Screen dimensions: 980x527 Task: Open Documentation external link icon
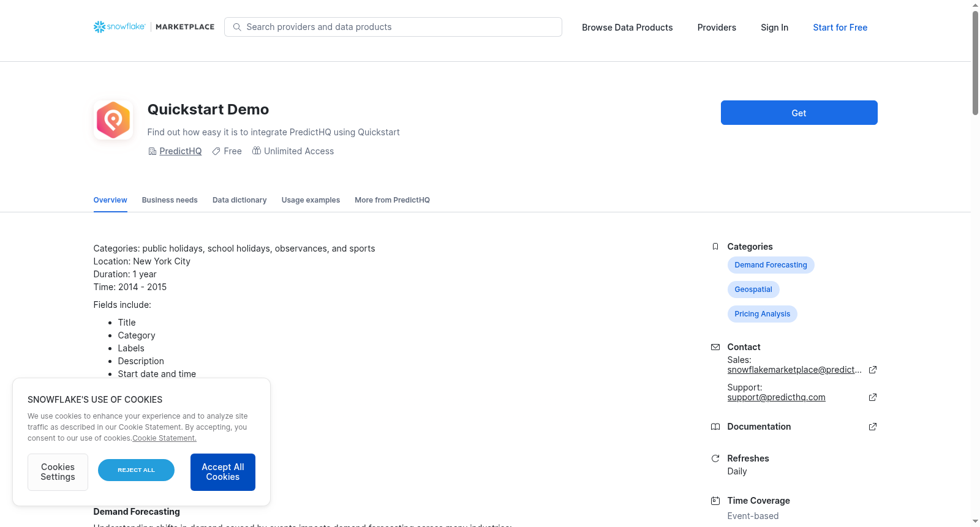coord(873,427)
